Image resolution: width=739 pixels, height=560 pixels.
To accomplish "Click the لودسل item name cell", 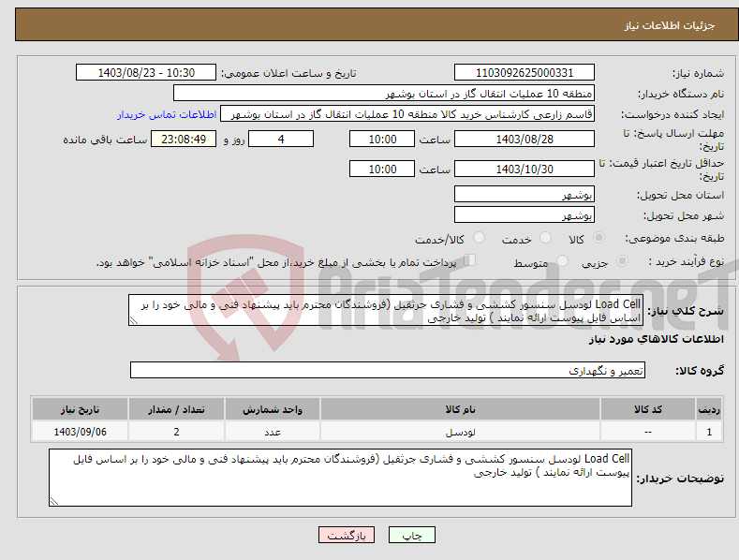I will pyautogui.click(x=460, y=432).
